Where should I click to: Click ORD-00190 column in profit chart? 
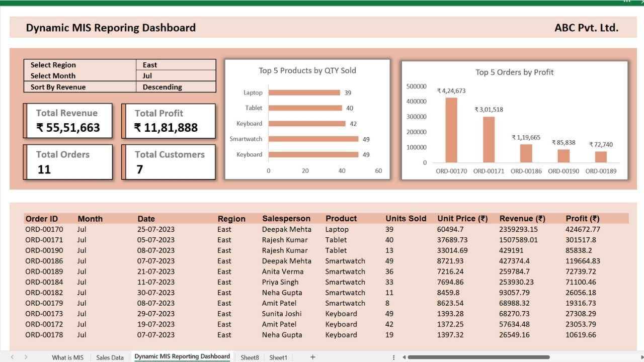[x=563, y=156]
